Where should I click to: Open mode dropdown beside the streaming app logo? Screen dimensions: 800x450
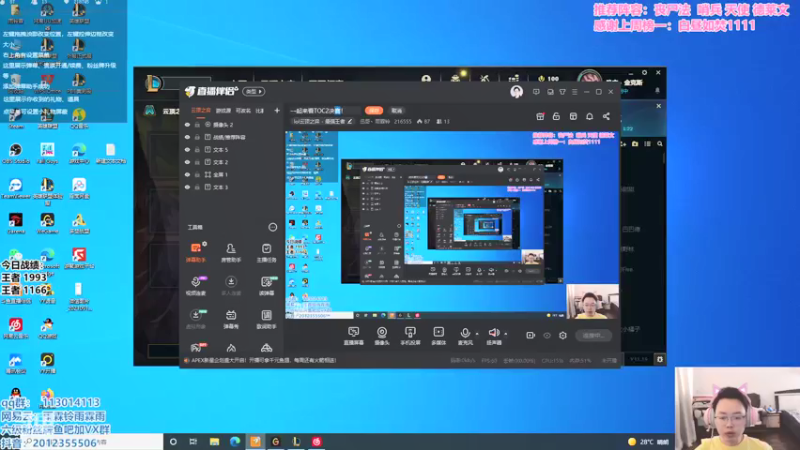(253, 92)
